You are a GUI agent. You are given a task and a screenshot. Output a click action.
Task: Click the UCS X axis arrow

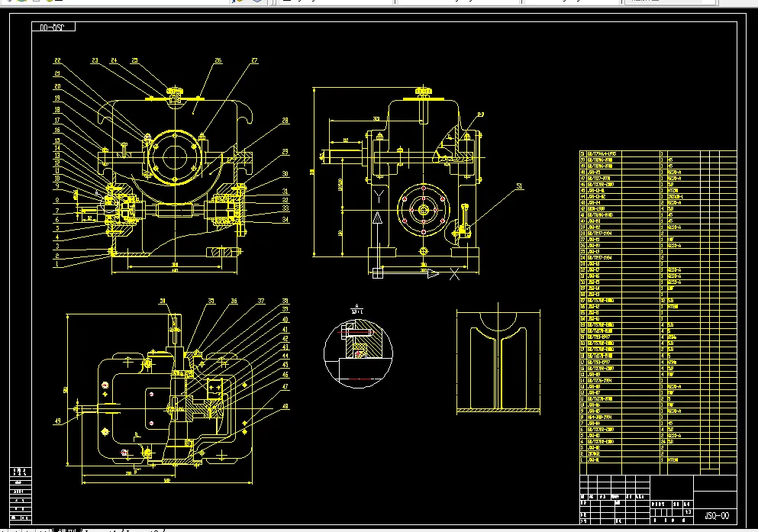[x=434, y=274]
